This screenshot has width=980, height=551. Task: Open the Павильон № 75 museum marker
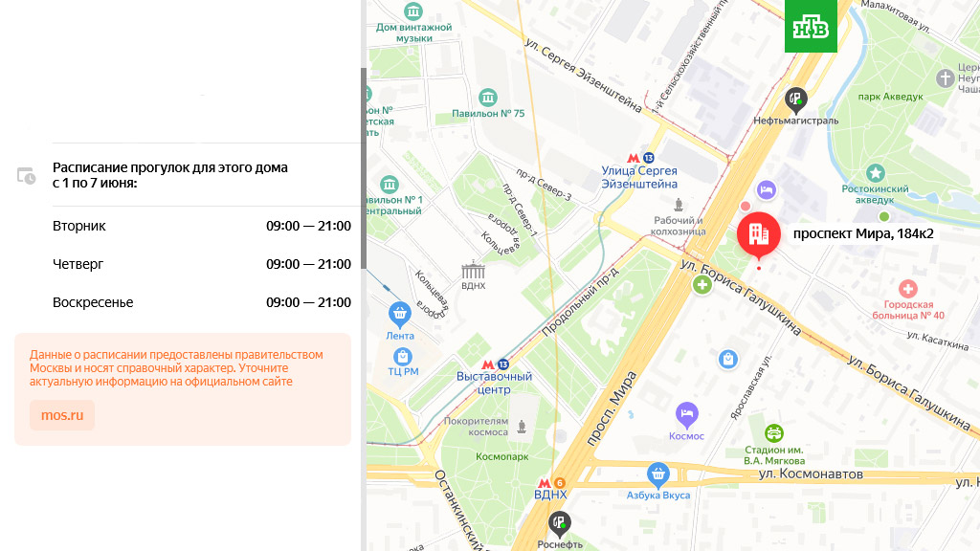pos(487,99)
